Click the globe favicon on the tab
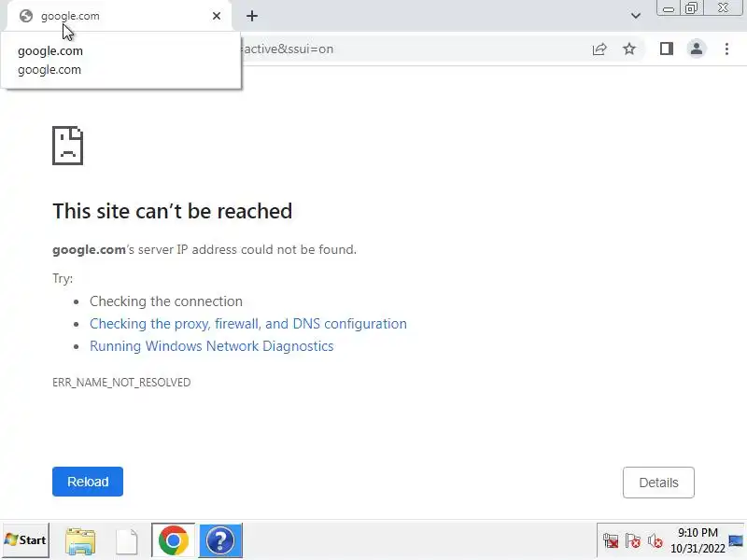Viewport: 747px width, 560px height. [x=26, y=16]
